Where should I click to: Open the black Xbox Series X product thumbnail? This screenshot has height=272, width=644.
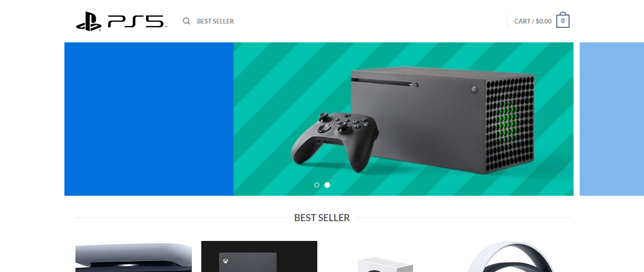click(x=259, y=256)
